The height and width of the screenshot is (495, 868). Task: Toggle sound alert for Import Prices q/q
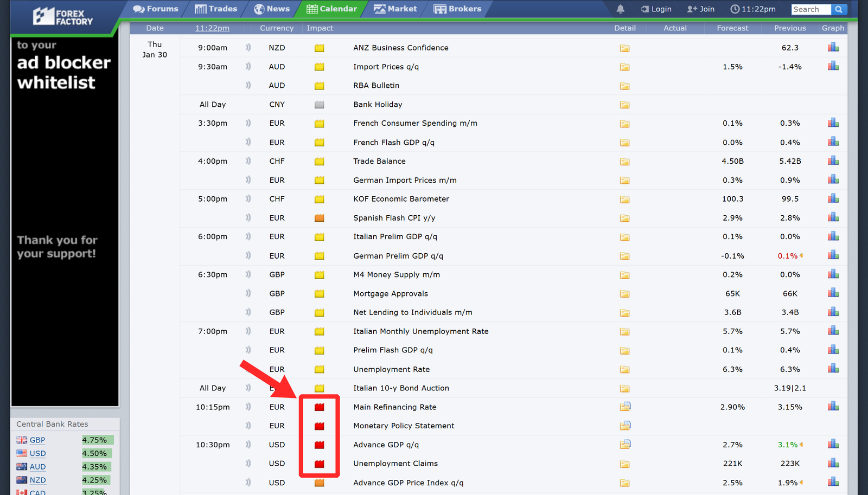click(248, 66)
